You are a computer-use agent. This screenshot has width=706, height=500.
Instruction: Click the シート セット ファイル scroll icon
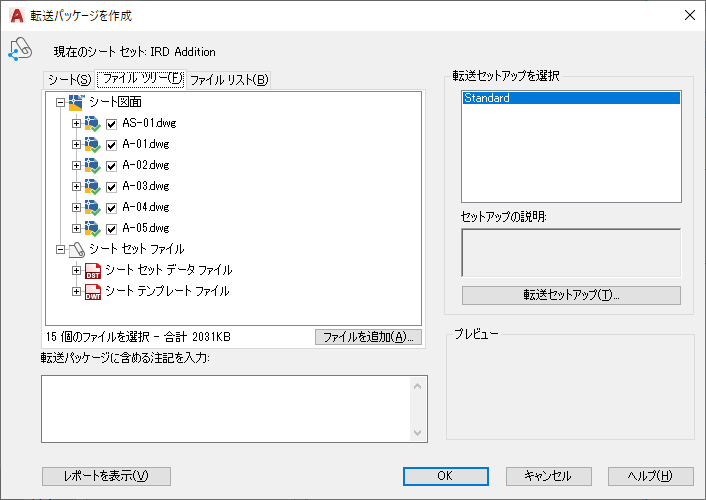coord(77,250)
